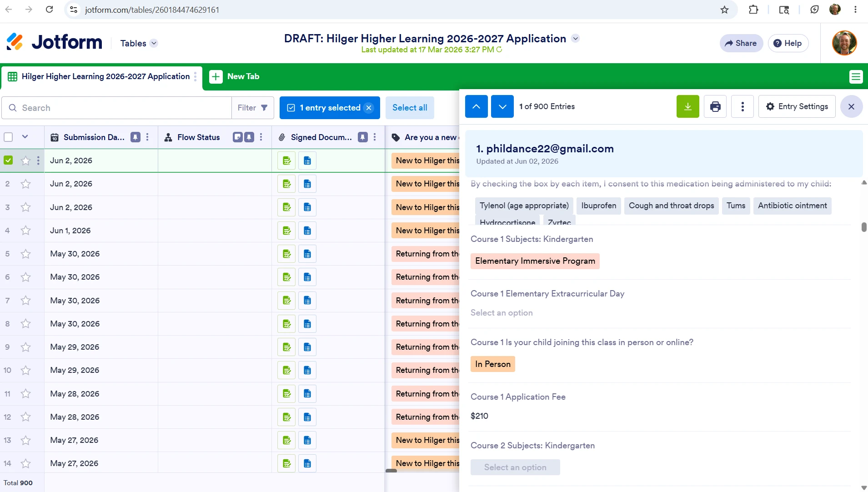This screenshot has height=492, width=868.
Task: Open blue document icon in row 1
Action: tap(307, 161)
